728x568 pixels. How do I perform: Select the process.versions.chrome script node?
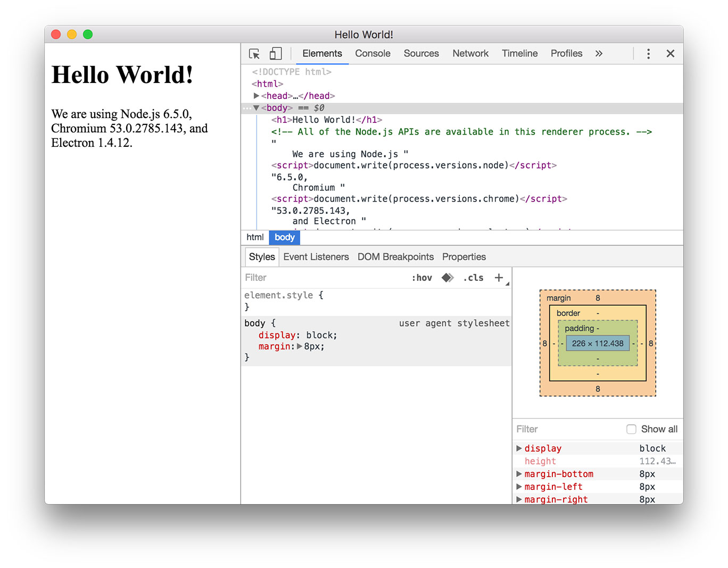coord(419,199)
